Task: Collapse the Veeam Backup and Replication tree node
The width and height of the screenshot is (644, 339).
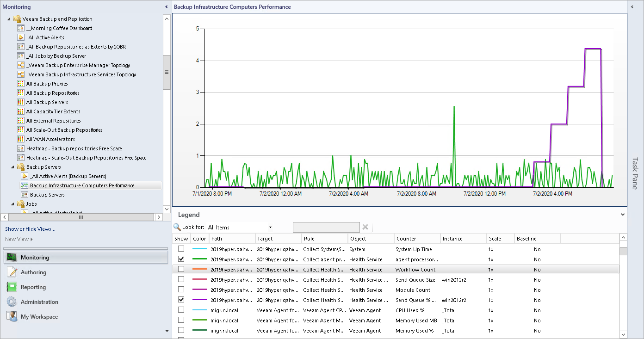Action: 9,19
